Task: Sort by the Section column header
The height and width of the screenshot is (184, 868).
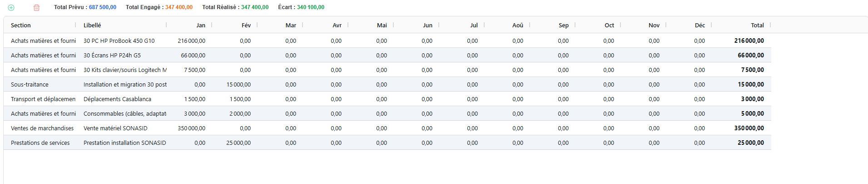Action: click(21, 26)
